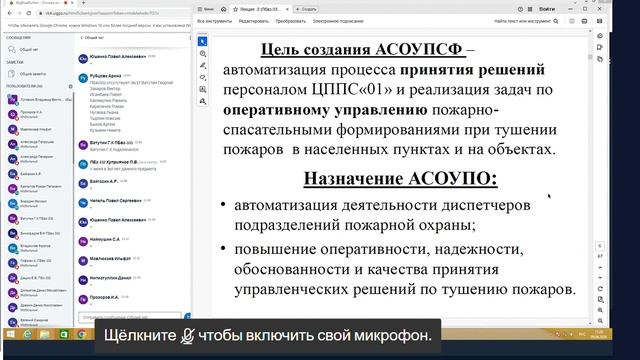The width and height of the screenshot is (640, 360).
Task: Go to previous page with up arrow
Action: [600, 268]
